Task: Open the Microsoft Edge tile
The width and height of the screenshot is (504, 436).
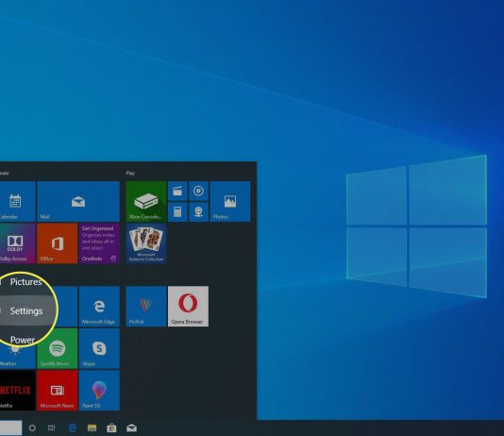Action: pyautogui.click(x=99, y=307)
